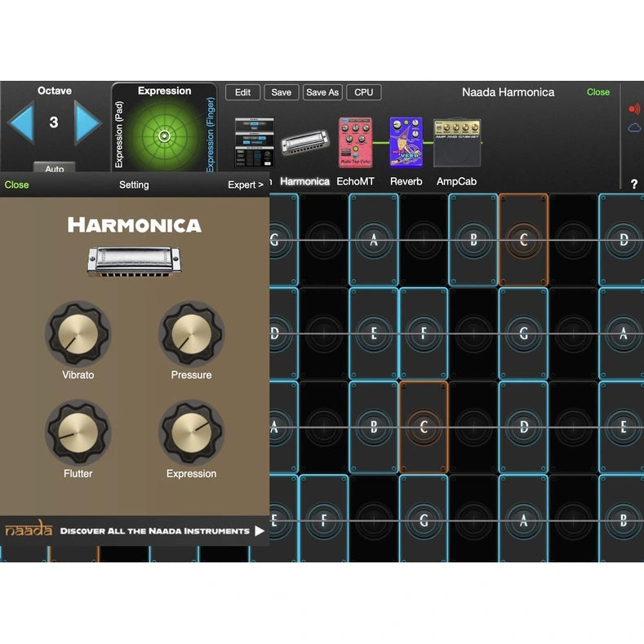
Task: Select the Harmonica label in chain
Action: pyautogui.click(x=304, y=181)
